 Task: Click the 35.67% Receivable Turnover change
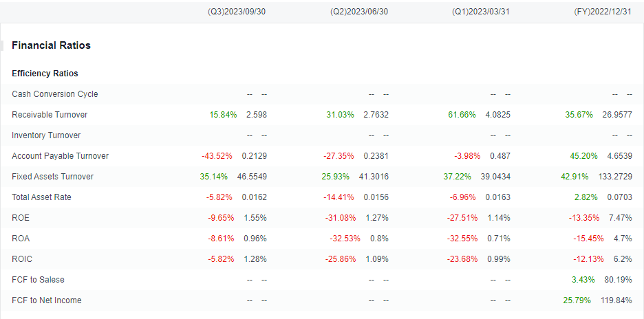coord(579,115)
